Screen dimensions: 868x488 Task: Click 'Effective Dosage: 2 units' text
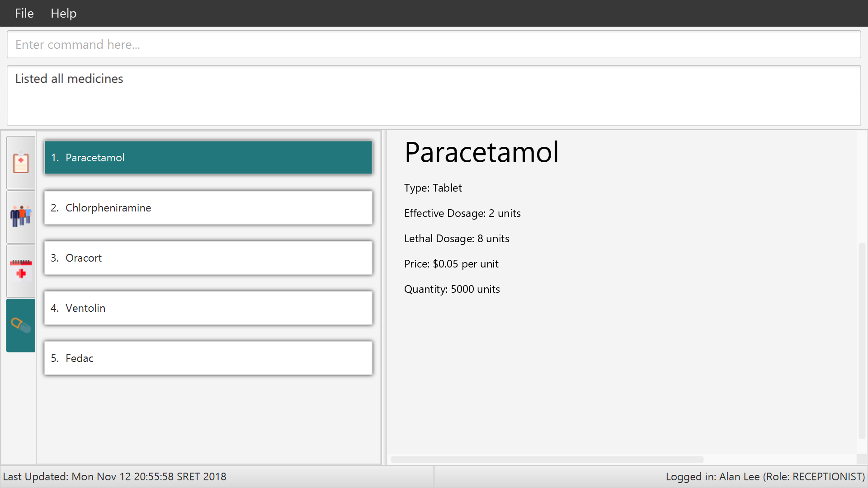tap(462, 213)
